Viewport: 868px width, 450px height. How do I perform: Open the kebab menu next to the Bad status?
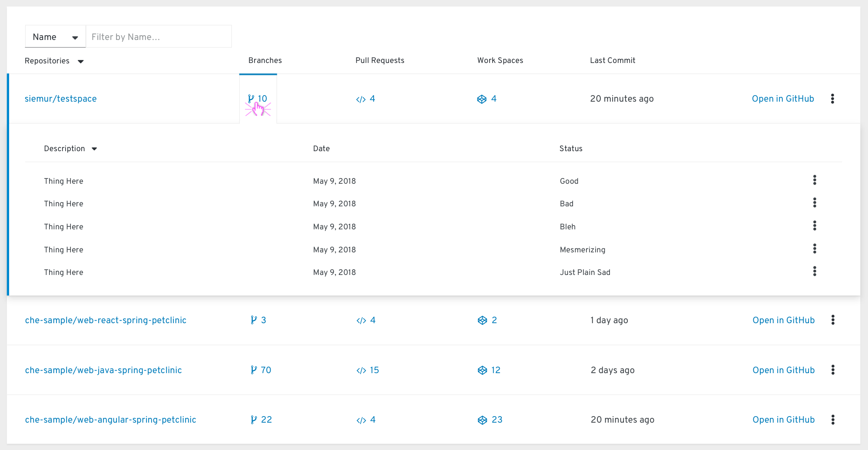point(815,203)
